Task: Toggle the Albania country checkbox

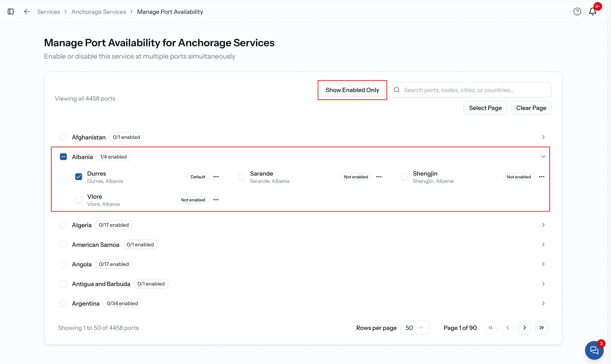Action: tap(63, 156)
